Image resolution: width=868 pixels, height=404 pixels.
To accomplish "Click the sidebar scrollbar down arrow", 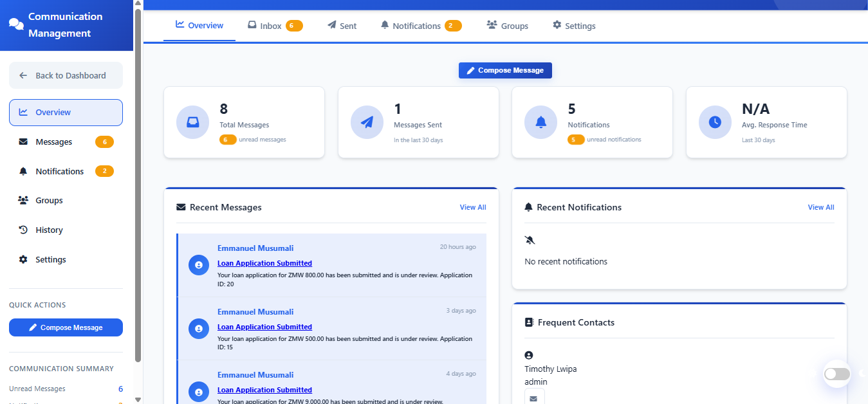I will pyautogui.click(x=138, y=399).
